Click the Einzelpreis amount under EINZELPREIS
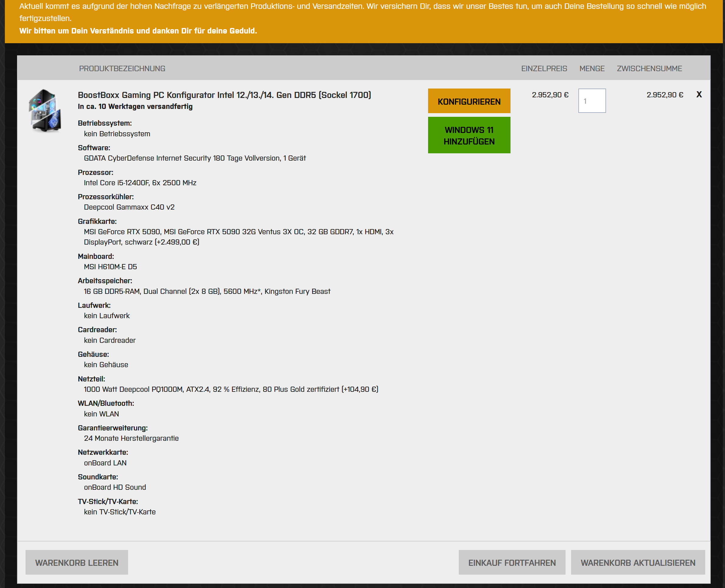 click(x=550, y=95)
